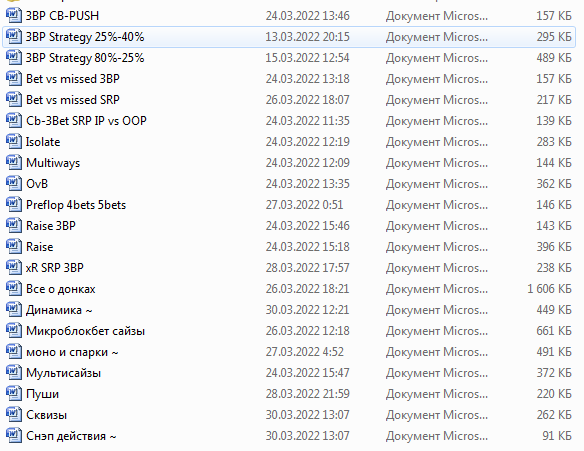Click the size value 91 КБ
Screen dimensions: 584x451
(557, 436)
